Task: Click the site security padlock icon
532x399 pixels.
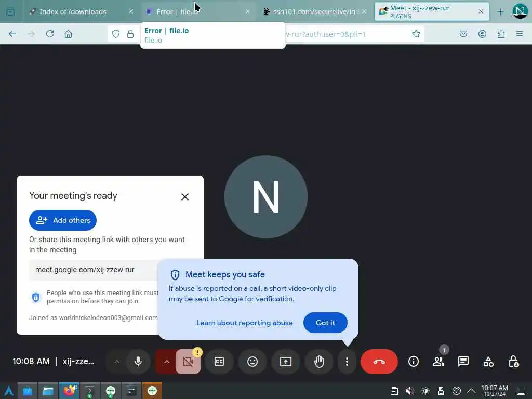Action: click(x=130, y=34)
